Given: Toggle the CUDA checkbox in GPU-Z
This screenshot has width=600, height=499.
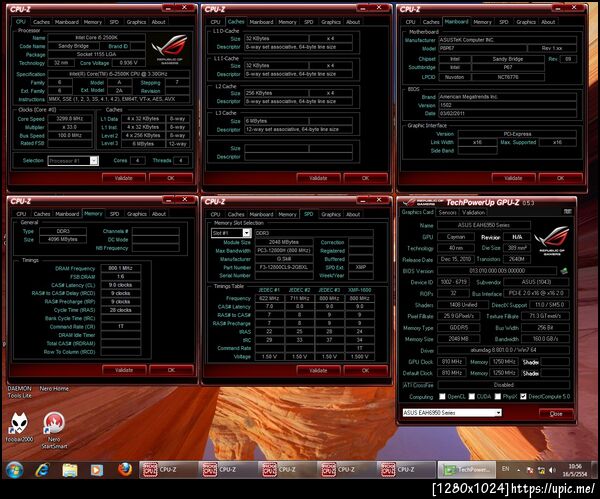Looking at the screenshot, I should [471, 396].
